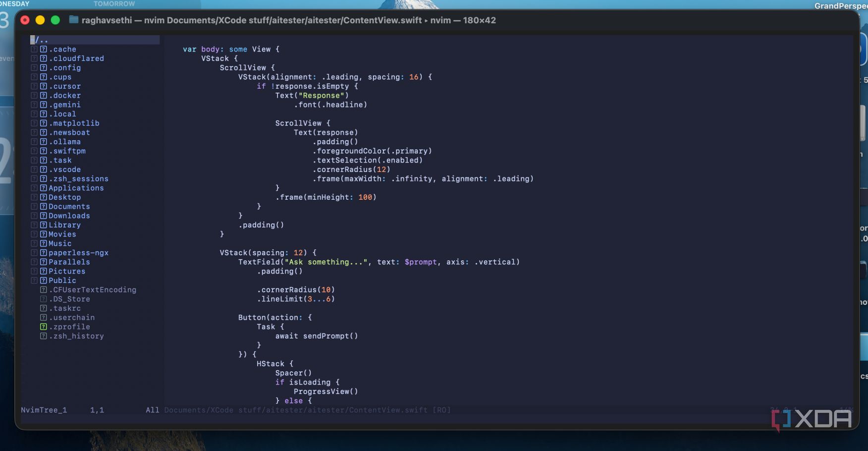Click the 'Text(response)' code line
868x451 pixels.
[x=325, y=132]
